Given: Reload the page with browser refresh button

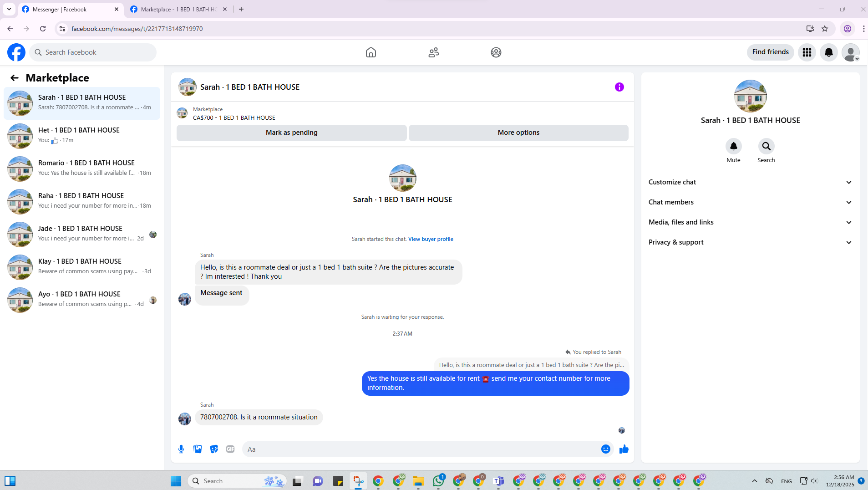Looking at the screenshot, I should 43,29.
